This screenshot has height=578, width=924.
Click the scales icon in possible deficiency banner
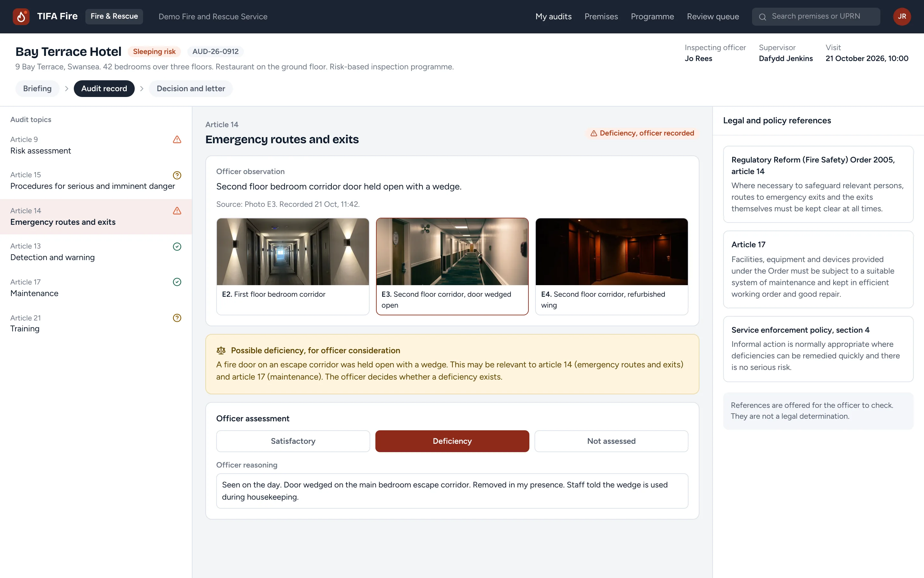coord(221,351)
